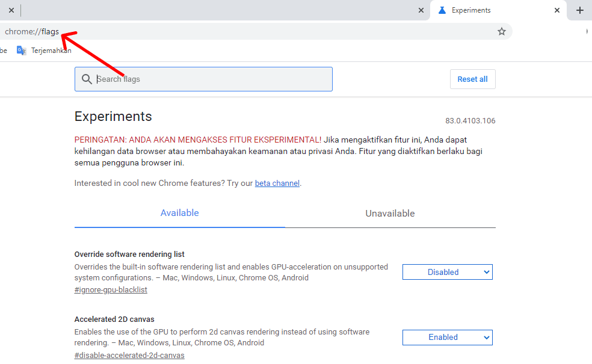The image size is (592, 364).
Task: Click the #disable-accelerated-2d-canvas link
Action: tap(129, 355)
